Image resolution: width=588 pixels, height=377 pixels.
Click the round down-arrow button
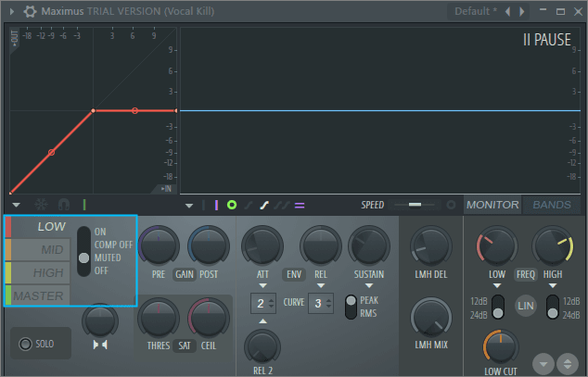542,362
